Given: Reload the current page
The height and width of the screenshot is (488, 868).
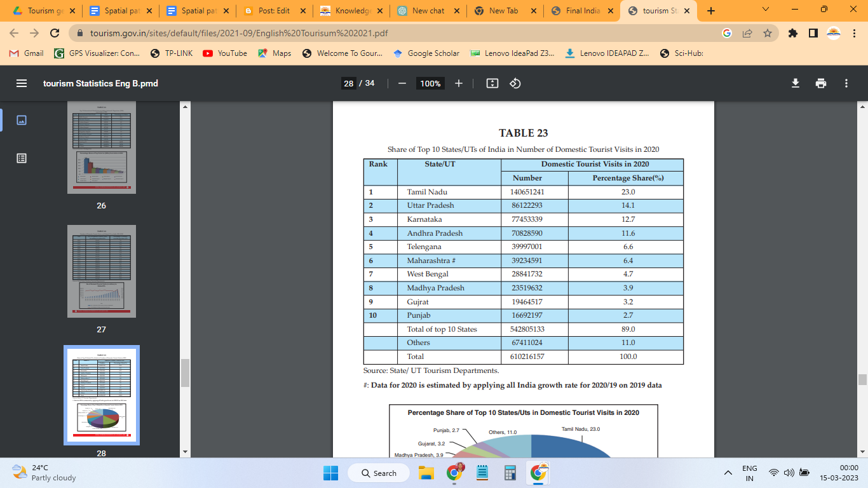Looking at the screenshot, I should (55, 33).
